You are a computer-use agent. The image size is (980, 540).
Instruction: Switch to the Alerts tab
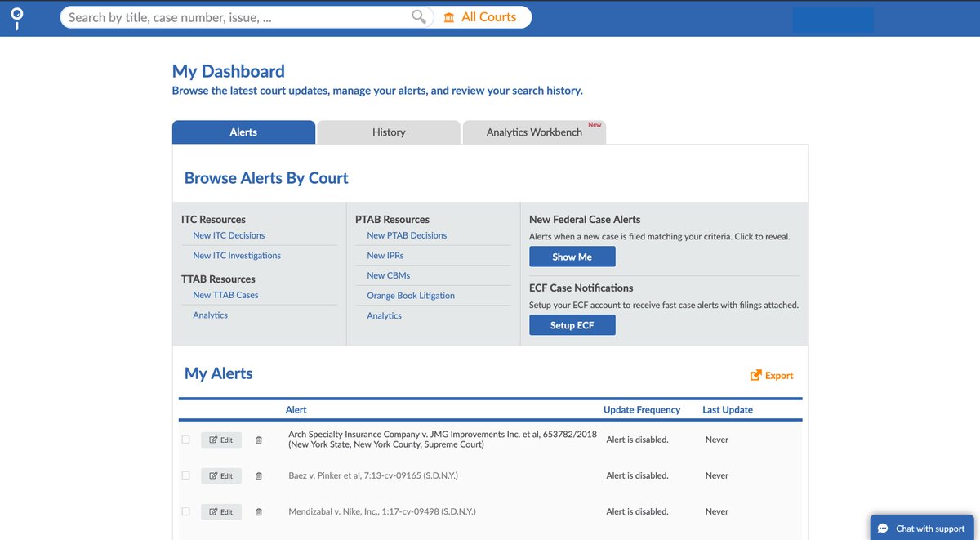point(243,132)
